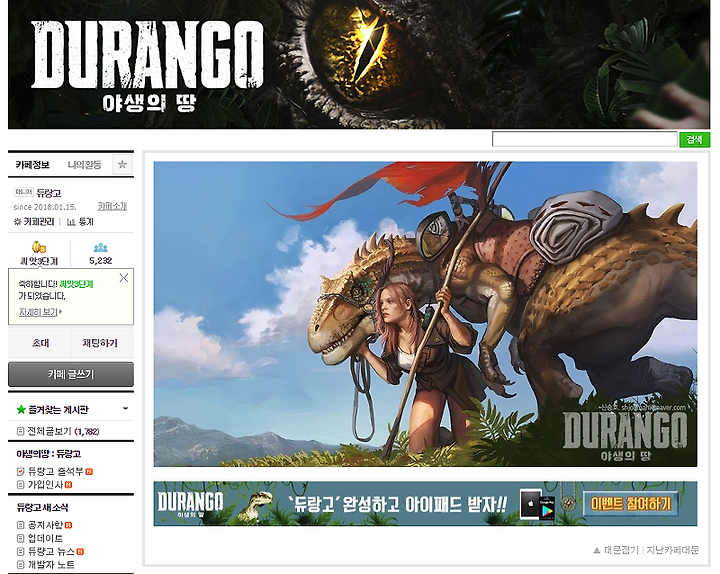
Task: Click the main Durango dinosaur artwork
Action: (425, 314)
